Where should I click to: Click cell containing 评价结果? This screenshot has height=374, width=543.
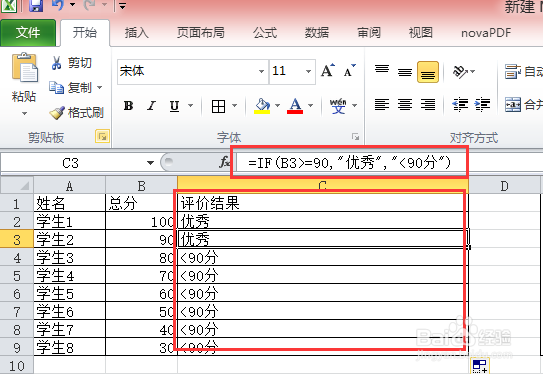(x=322, y=203)
